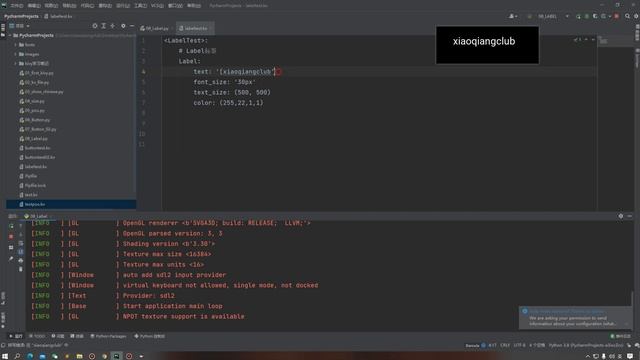Screen dimensions: 640x360
Task: Start debugging from the top toolbar
Action: (587, 16)
